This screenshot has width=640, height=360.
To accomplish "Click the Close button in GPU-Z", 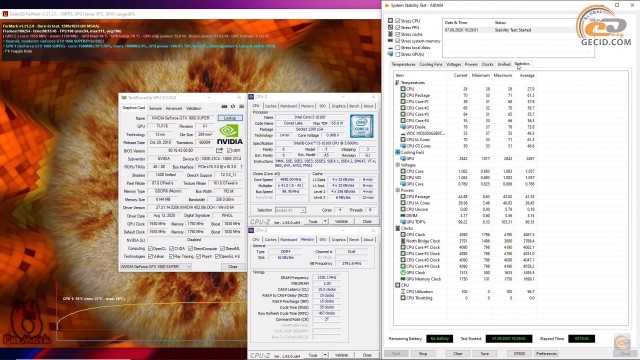I will click(233, 267).
